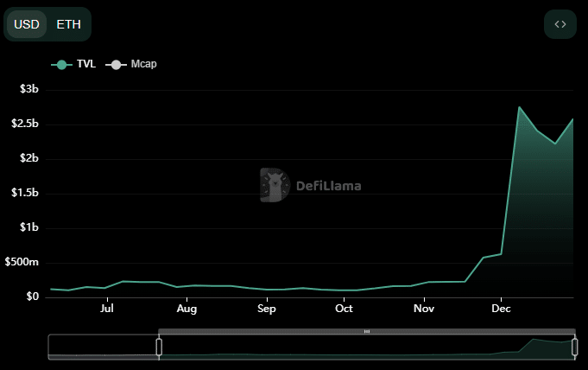588x370 pixels.
Task: Click the Jul label on x-axis
Action: tap(107, 308)
